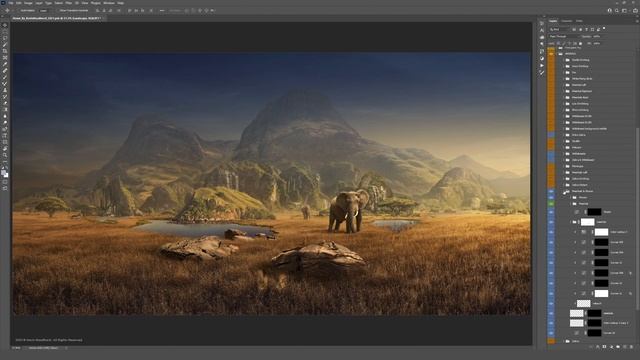Image resolution: width=640 pixels, height=360 pixels.
Task: Click the Lock all padlock icon
Action: pyautogui.click(x=580, y=43)
